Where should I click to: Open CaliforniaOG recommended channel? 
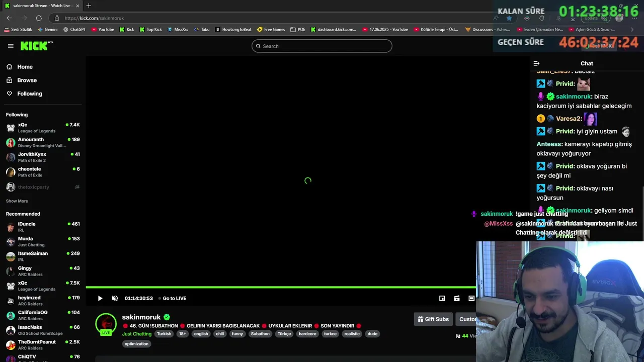[43, 315]
